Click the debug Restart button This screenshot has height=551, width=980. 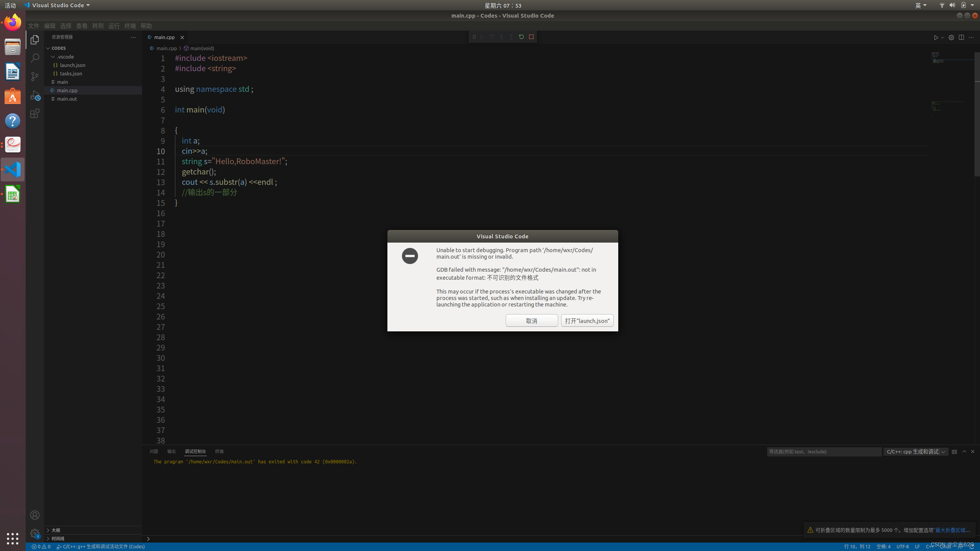[521, 37]
